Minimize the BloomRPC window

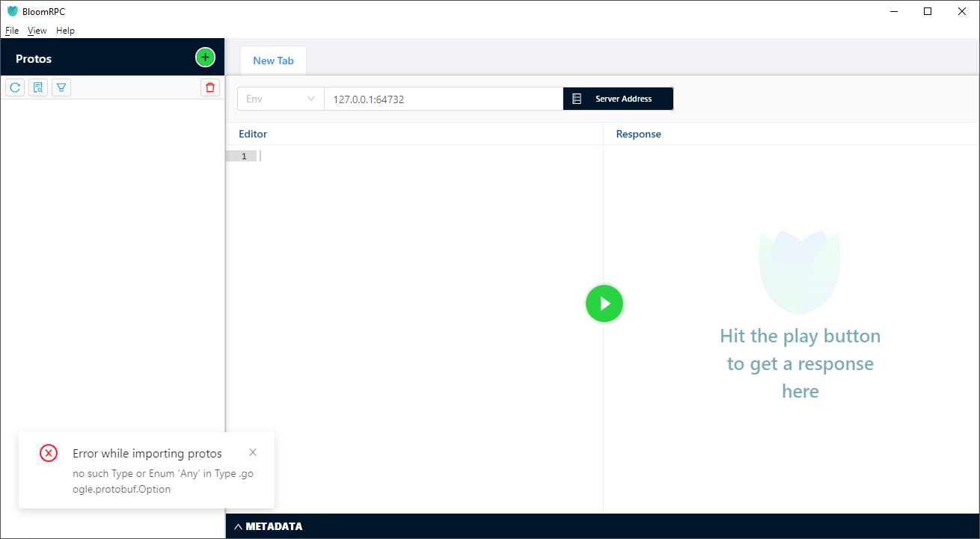pyautogui.click(x=893, y=11)
